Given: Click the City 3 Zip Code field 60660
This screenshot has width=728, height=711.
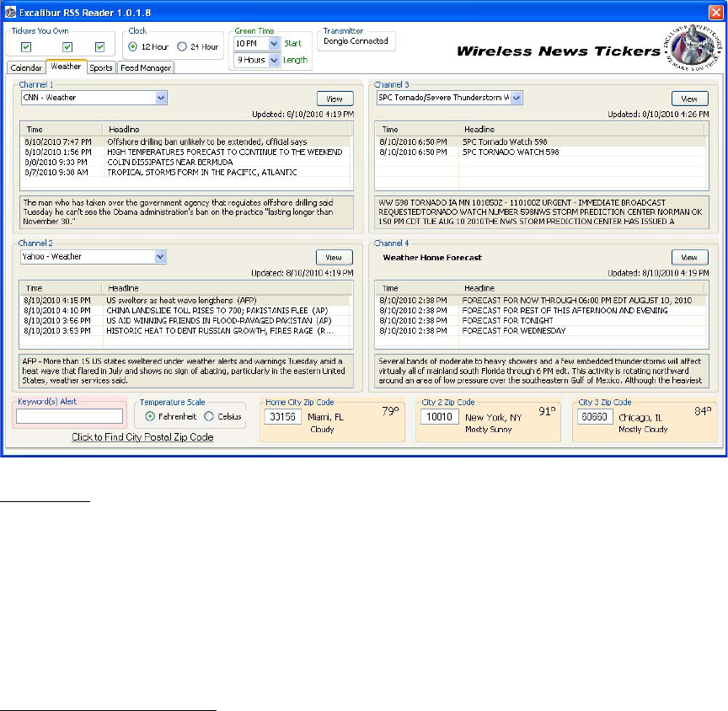Looking at the screenshot, I should [595, 417].
